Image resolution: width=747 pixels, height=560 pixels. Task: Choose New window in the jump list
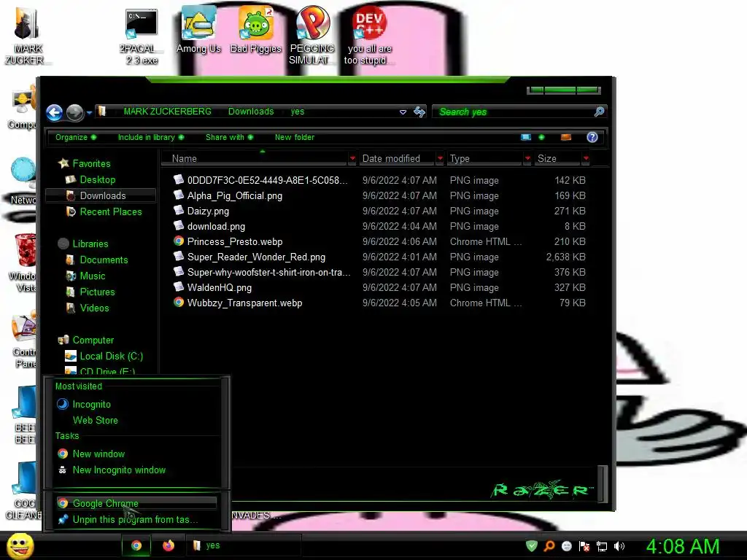pyautogui.click(x=98, y=454)
